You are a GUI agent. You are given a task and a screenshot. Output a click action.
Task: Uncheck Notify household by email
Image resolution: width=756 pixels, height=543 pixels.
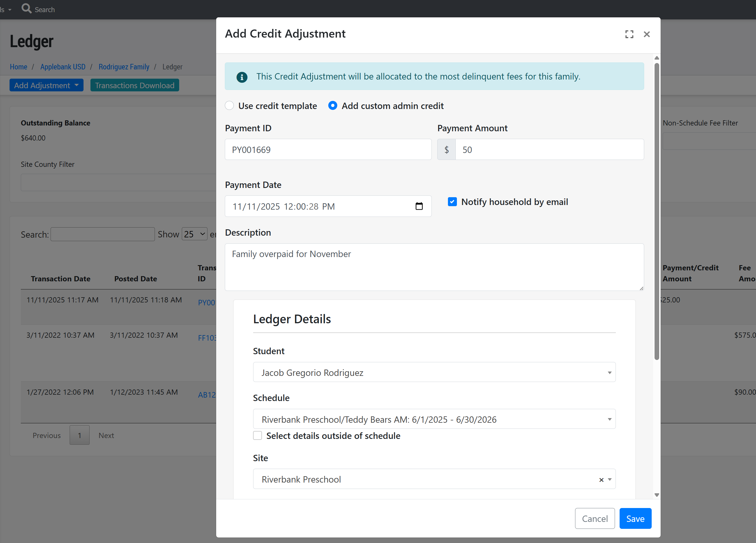click(x=452, y=202)
